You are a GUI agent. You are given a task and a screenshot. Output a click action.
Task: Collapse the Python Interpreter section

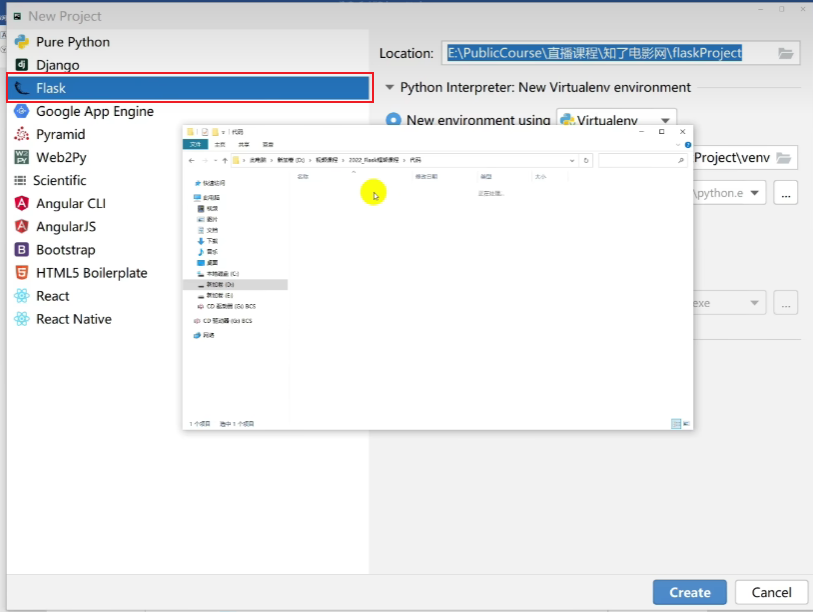pyautogui.click(x=390, y=87)
